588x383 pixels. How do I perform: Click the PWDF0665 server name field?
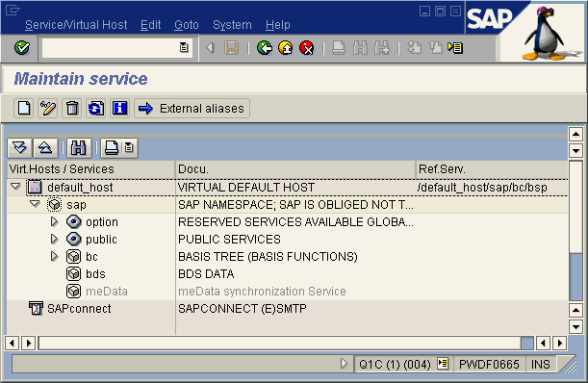tap(489, 365)
